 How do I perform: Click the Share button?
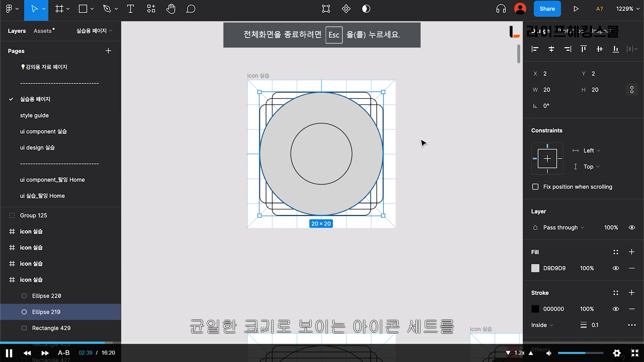(x=547, y=9)
